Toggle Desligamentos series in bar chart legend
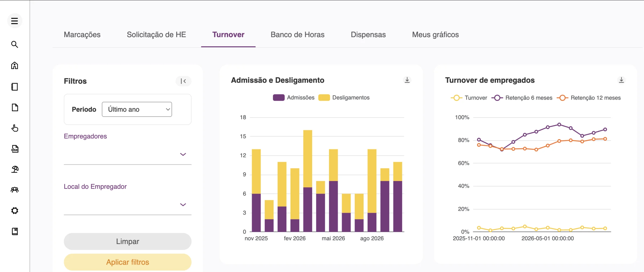Viewport: 644px width, 272px height. [x=344, y=98]
